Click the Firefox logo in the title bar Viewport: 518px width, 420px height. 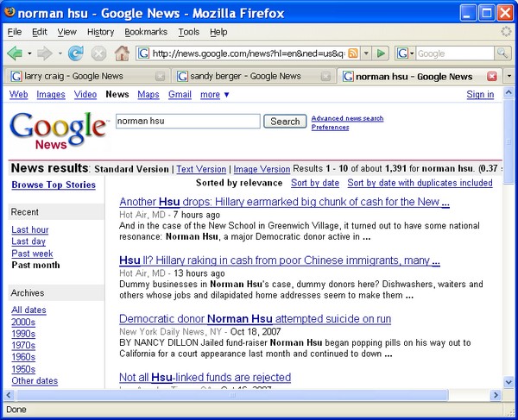tap(9, 12)
